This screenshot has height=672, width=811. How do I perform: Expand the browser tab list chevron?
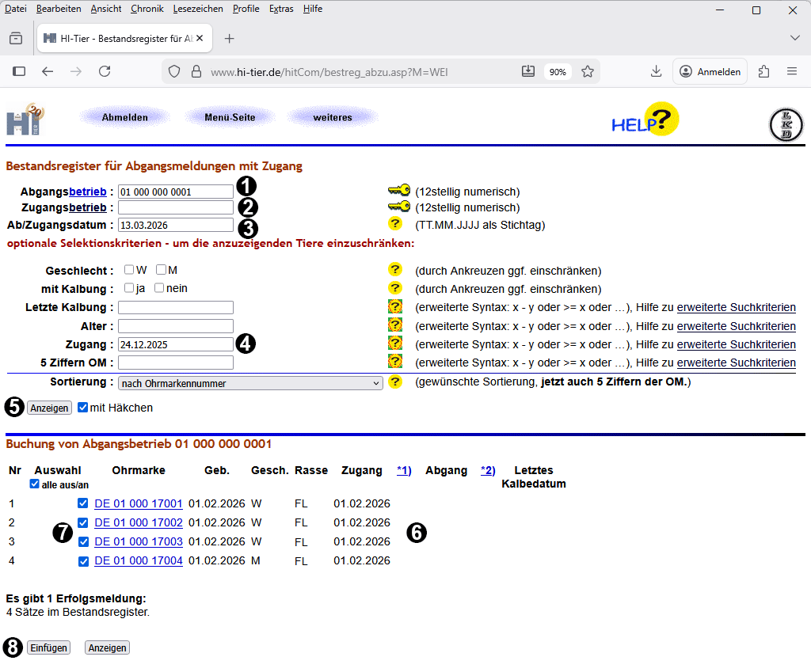click(794, 38)
